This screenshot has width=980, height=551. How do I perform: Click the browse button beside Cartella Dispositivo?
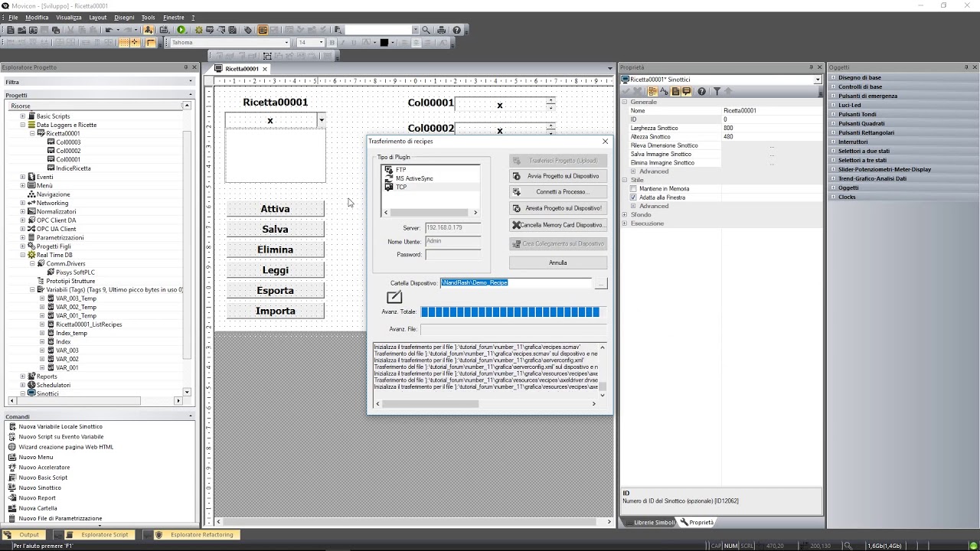pyautogui.click(x=601, y=283)
